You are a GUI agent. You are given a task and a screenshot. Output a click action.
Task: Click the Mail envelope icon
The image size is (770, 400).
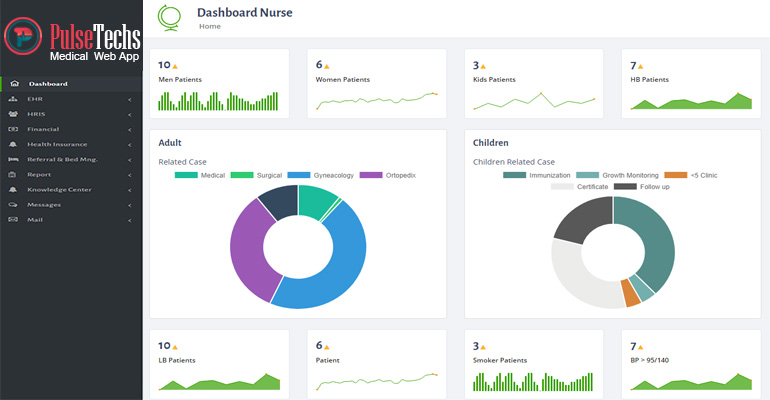[x=13, y=220]
